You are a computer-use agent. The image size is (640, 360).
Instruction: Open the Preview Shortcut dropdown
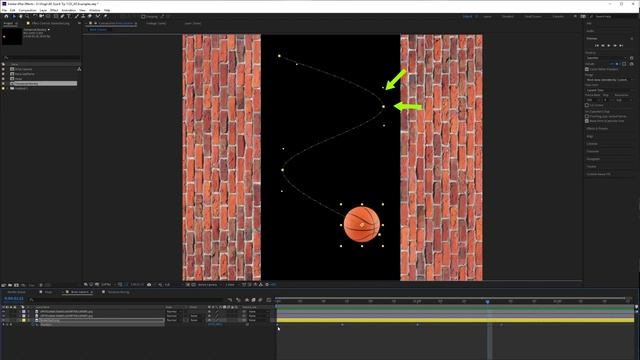[607, 58]
